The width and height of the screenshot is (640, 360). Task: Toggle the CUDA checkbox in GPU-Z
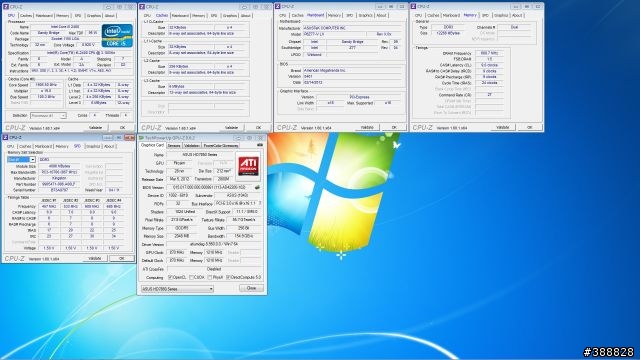tap(191, 277)
